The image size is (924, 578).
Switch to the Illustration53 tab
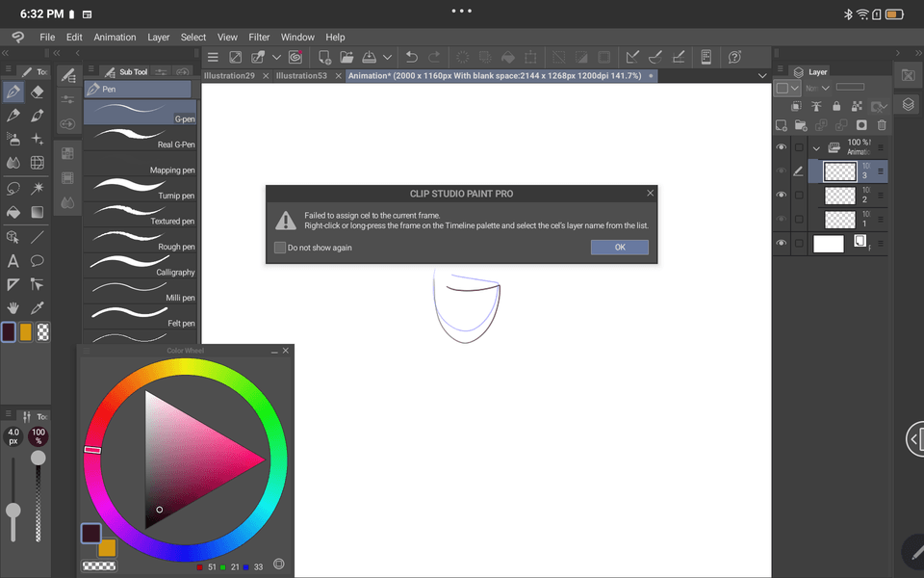(x=301, y=75)
